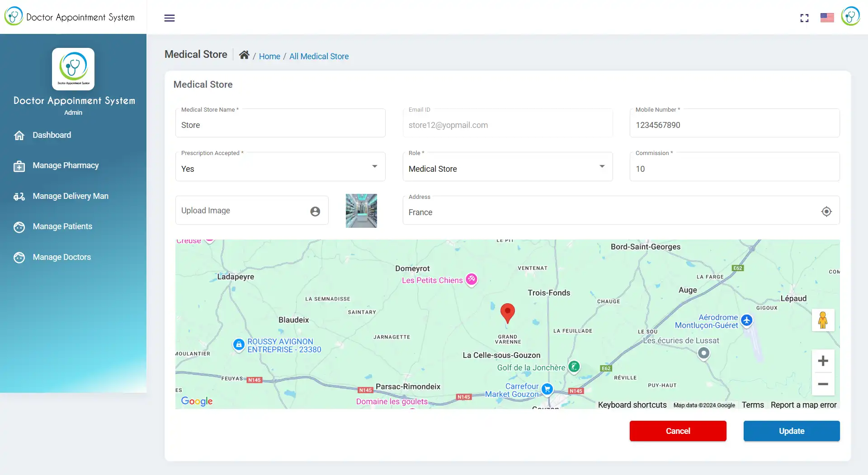Zoom out on the map
The image size is (868, 475).
(823, 384)
